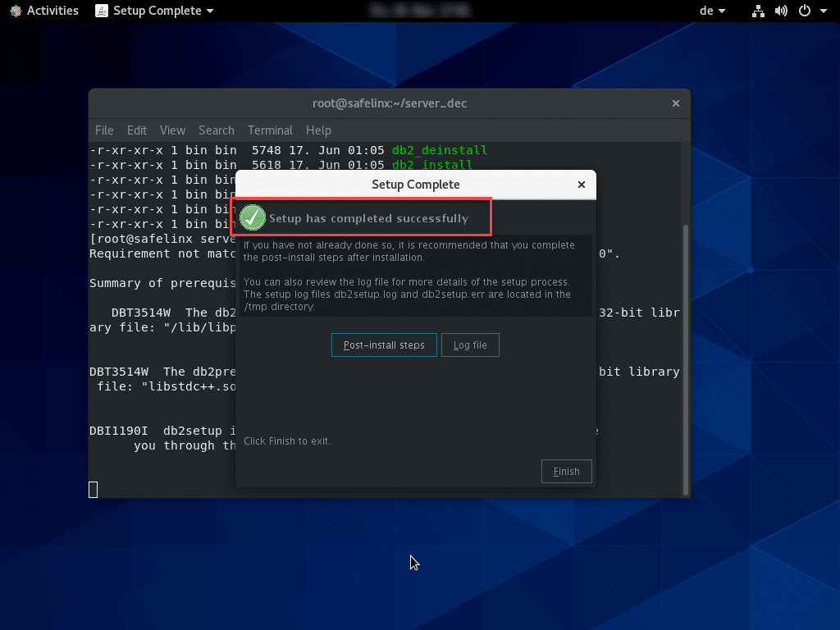Expand the system menu arrow beside power icon
This screenshot has height=630, width=840.
click(823, 11)
